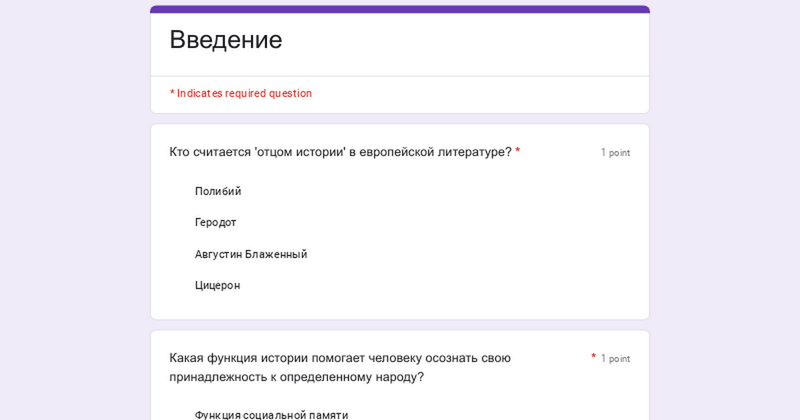Click the question about 'отцом истории'

(340, 152)
